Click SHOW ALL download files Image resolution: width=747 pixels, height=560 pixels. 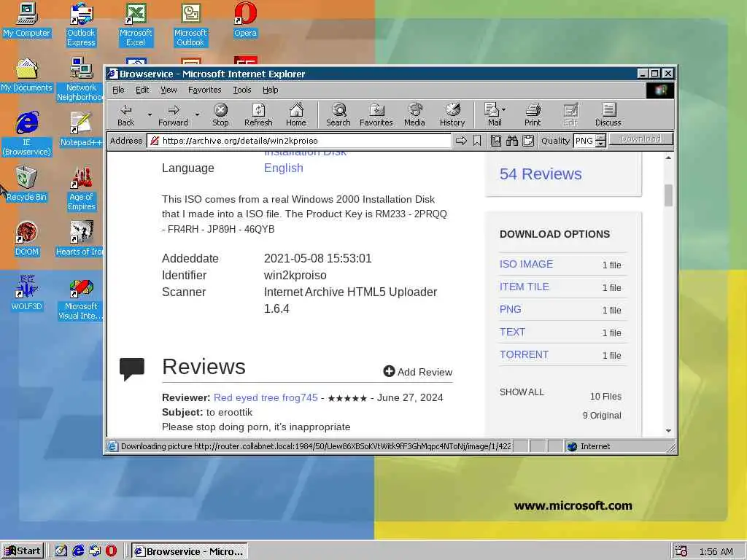(522, 392)
